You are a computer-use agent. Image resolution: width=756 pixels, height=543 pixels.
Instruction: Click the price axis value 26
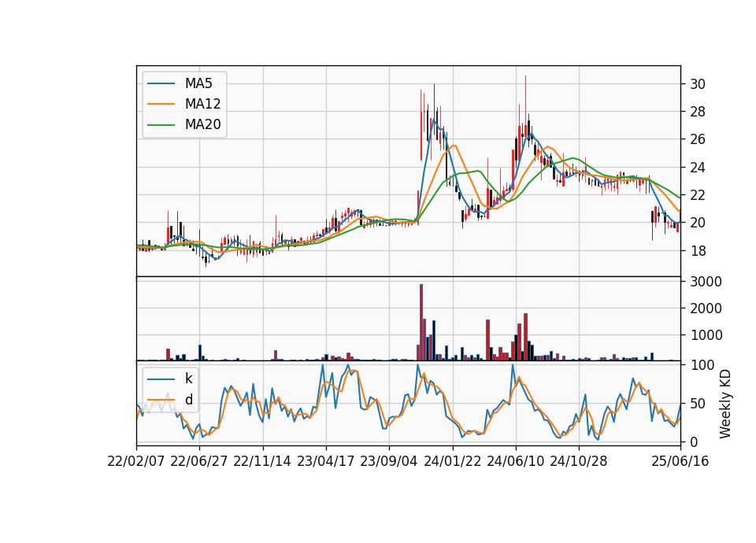698,140
